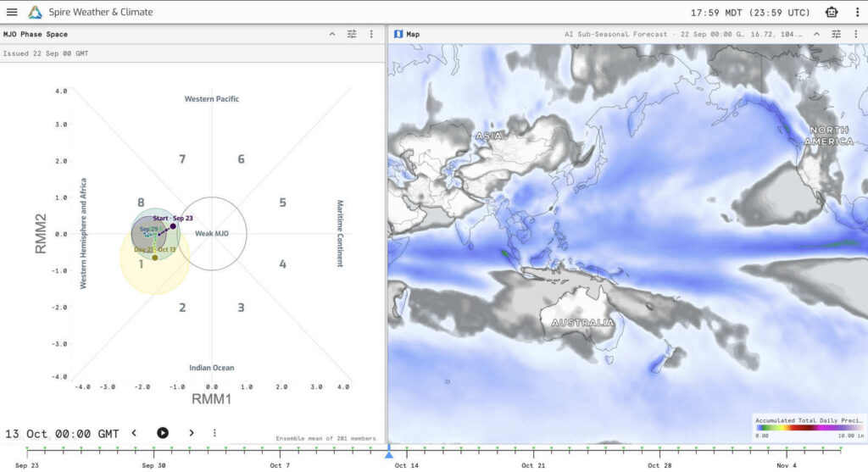Open the hamburger main menu
Image resolution: width=868 pixels, height=472 pixels.
tap(12, 12)
